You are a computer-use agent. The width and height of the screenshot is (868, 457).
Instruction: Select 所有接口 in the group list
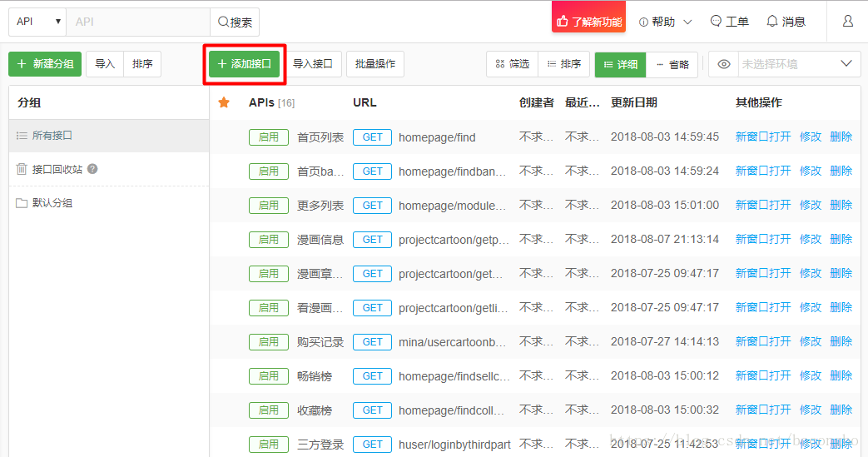[x=52, y=135]
